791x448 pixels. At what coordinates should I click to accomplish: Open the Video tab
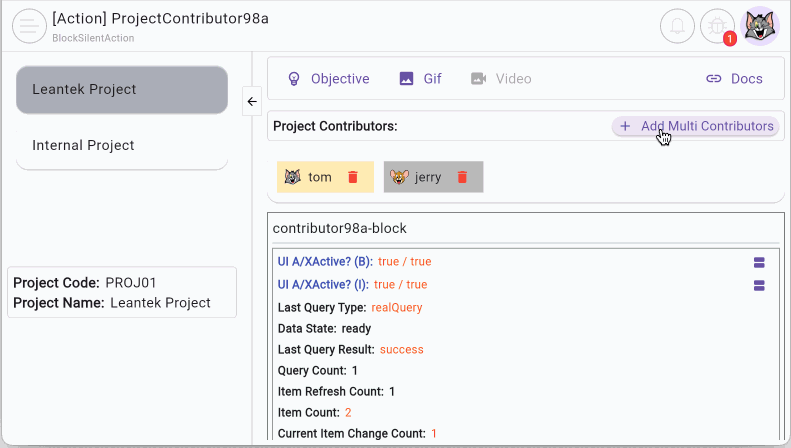coord(501,79)
